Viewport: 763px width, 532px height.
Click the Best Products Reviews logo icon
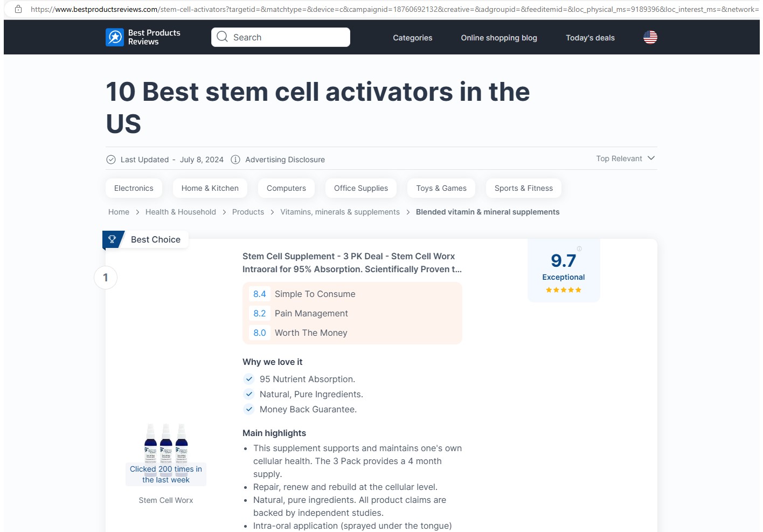click(114, 37)
